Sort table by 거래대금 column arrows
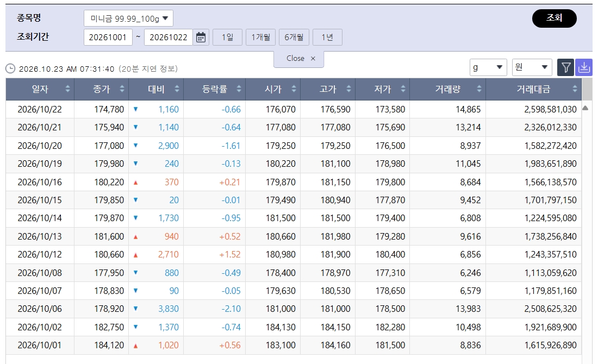 tap(575, 89)
